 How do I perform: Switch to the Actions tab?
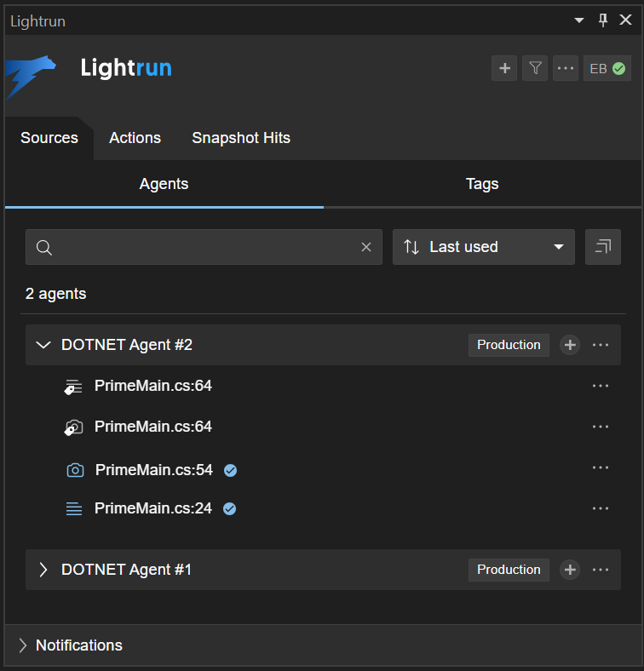(135, 138)
